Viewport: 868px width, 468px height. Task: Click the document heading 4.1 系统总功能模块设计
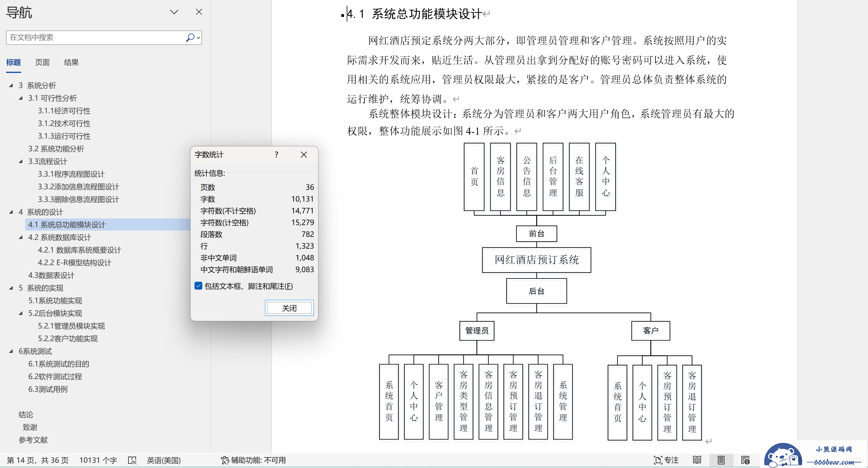[415, 14]
